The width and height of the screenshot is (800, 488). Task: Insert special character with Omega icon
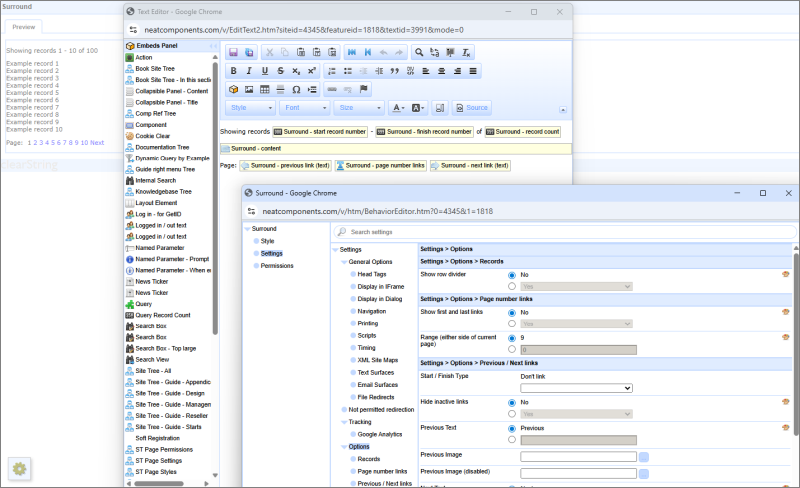296,89
